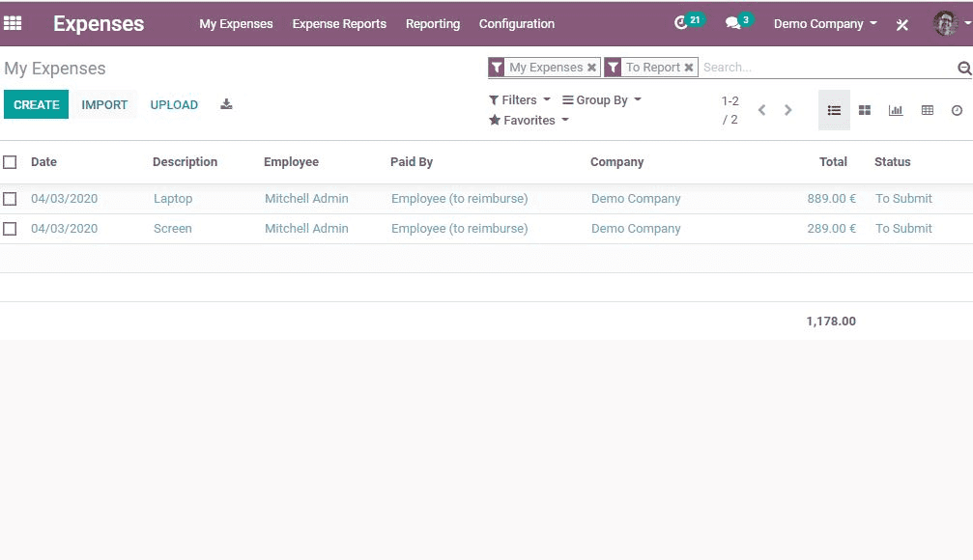
Task: Click the 1-2 / 2 pager counter
Action: click(730, 110)
